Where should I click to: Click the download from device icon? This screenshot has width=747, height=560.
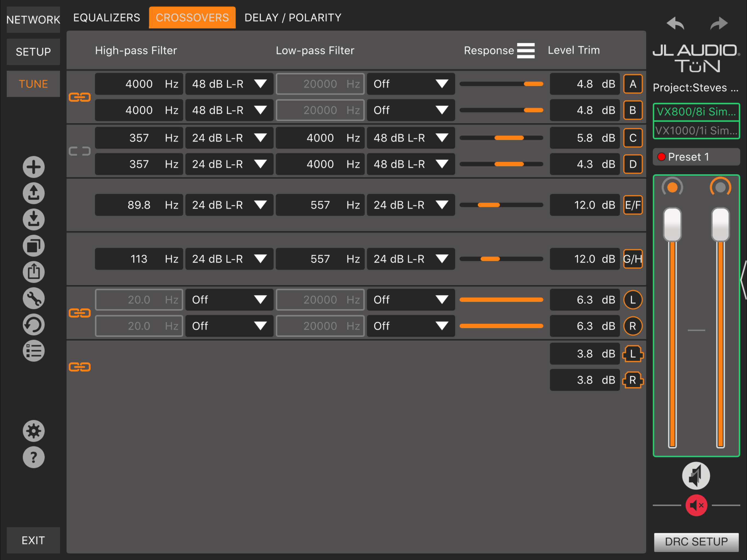click(33, 220)
